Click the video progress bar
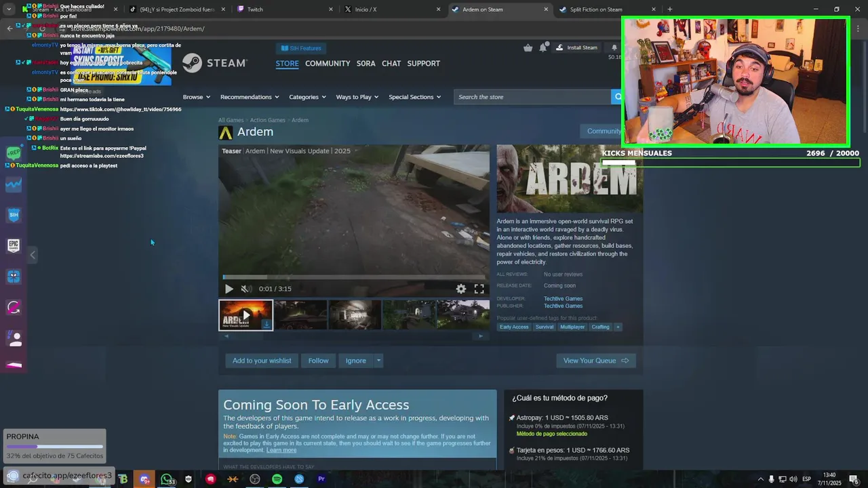This screenshot has width=868, height=488. (354, 277)
